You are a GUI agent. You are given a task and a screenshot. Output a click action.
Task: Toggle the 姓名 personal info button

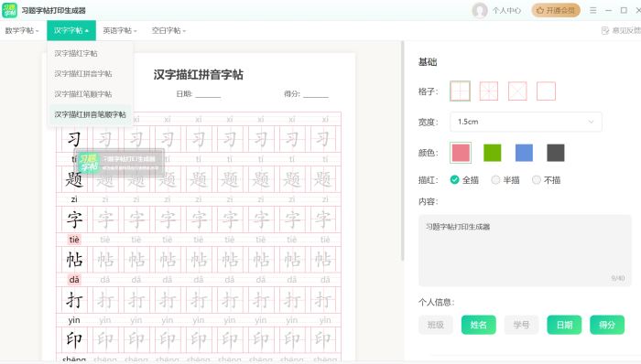coord(479,325)
